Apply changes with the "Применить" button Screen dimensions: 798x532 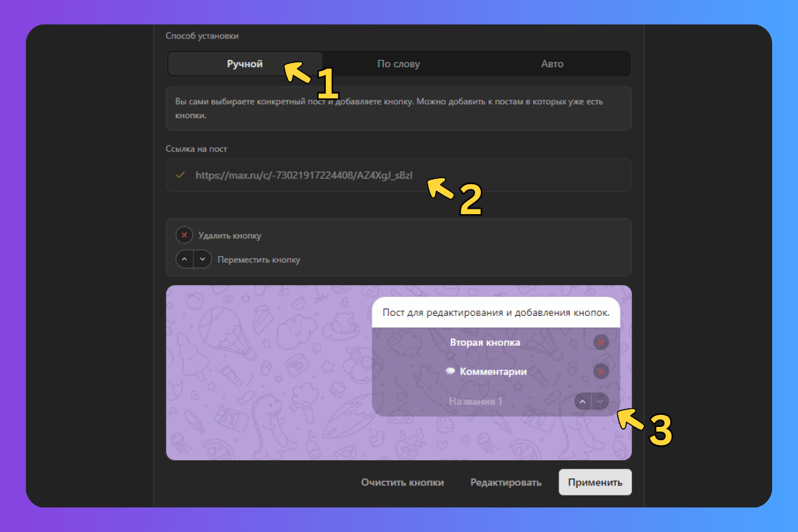coord(595,483)
